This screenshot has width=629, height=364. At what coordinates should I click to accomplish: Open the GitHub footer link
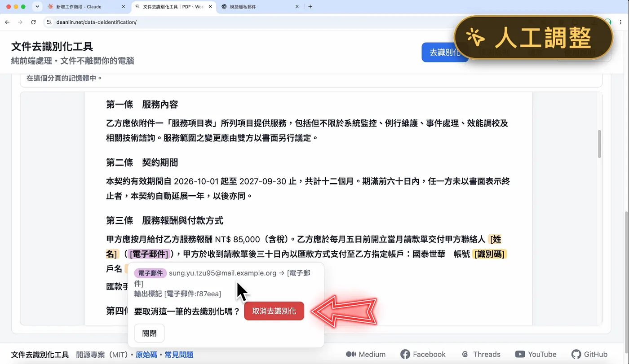pos(589,355)
